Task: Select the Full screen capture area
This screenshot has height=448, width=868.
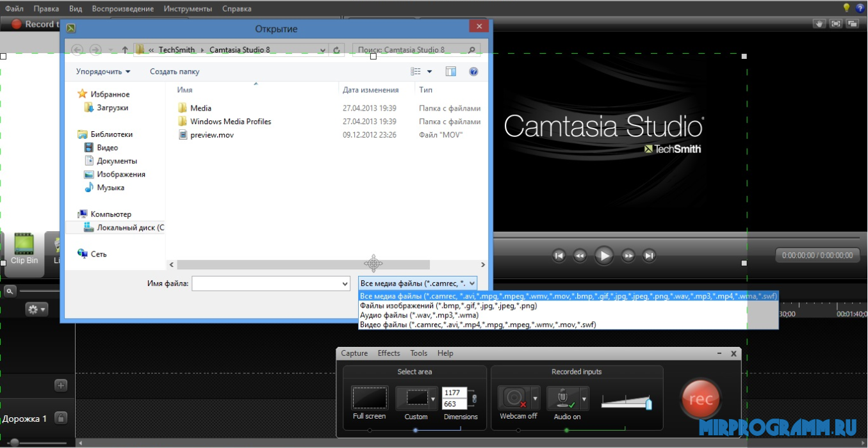Action: coord(369,397)
